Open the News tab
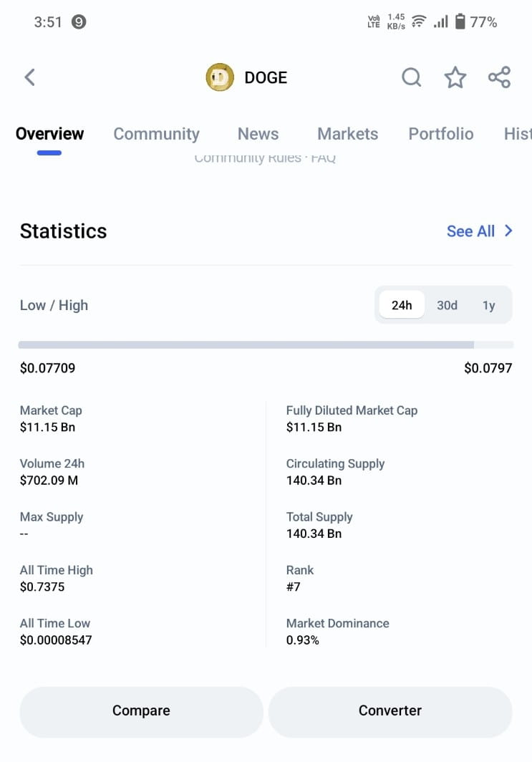532x762 pixels. (x=258, y=134)
